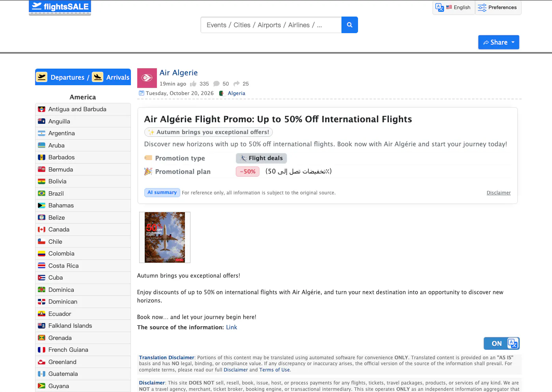The width and height of the screenshot is (552, 392).
Task: Toggle the translation ON switch
Action: point(502,343)
